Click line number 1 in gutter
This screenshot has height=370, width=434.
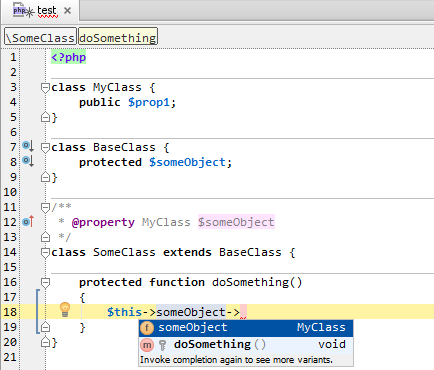click(x=13, y=57)
